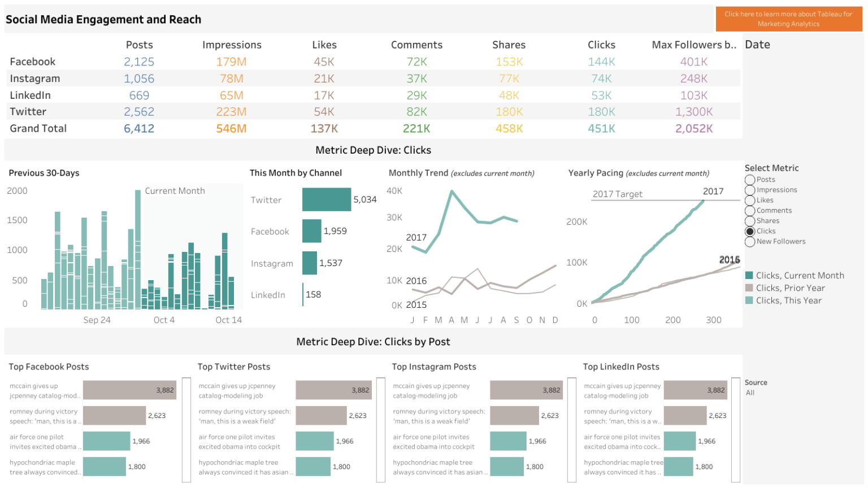Click the LinkedIn bar showing 158
The image size is (868, 488).
point(303,294)
